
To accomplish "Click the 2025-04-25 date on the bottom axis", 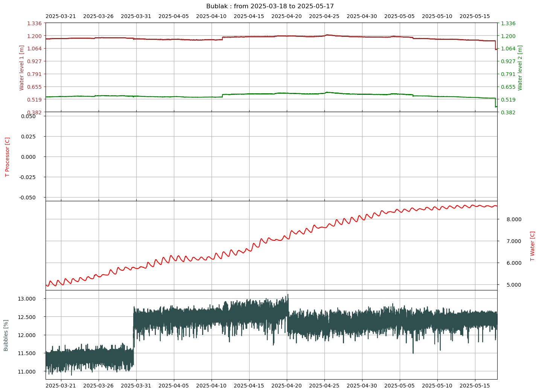I will click(x=324, y=386).
